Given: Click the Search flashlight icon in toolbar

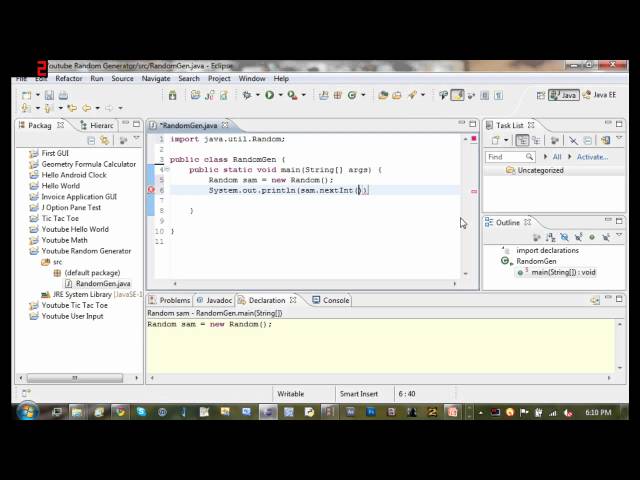Looking at the screenshot, I should pyautogui.click(x=412, y=95).
